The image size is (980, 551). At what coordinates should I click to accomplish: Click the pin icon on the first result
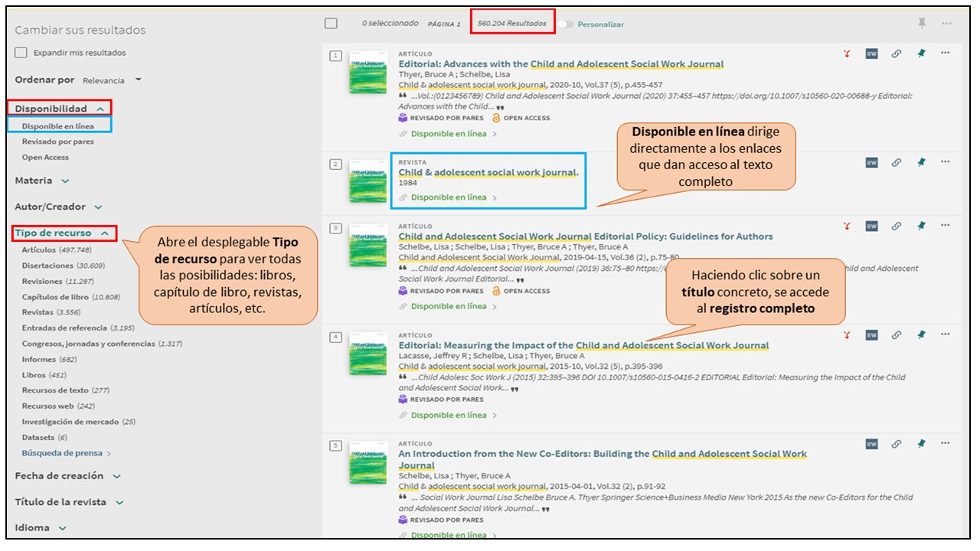pyautogui.click(x=922, y=54)
